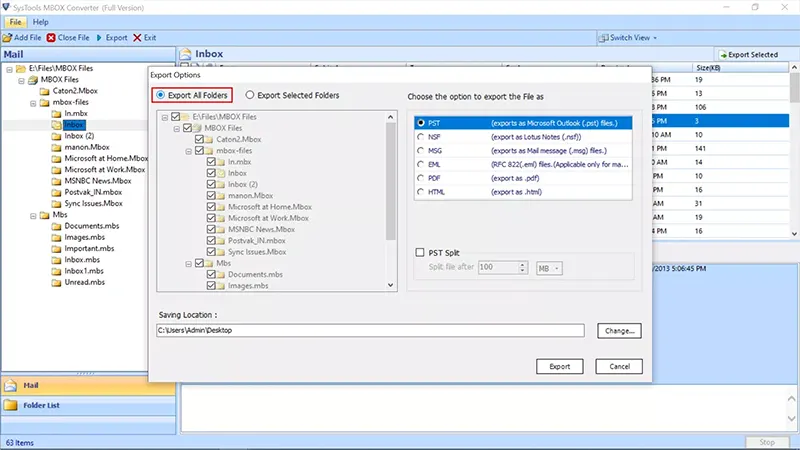
Task: Choose the PDF export format option
Action: (x=420, y=178)
